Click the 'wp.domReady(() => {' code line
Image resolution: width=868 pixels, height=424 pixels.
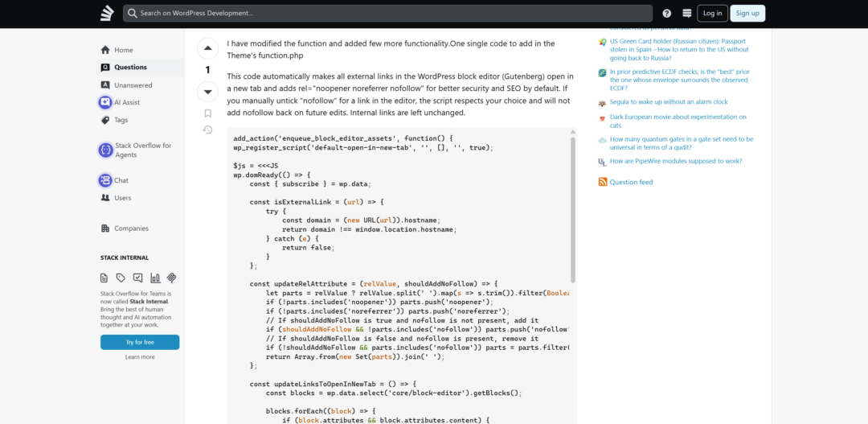[x=272, y=175]
